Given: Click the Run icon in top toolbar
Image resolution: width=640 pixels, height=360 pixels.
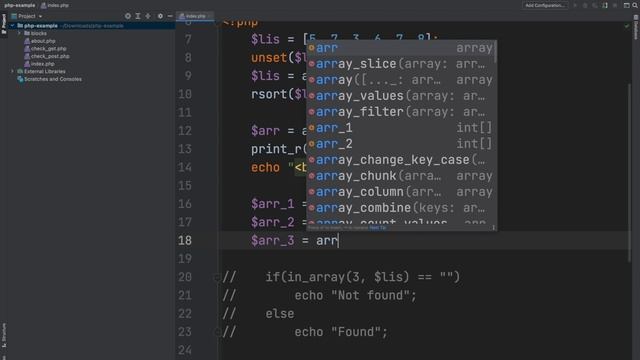Looking at the screenshot, I should point(575,5).
